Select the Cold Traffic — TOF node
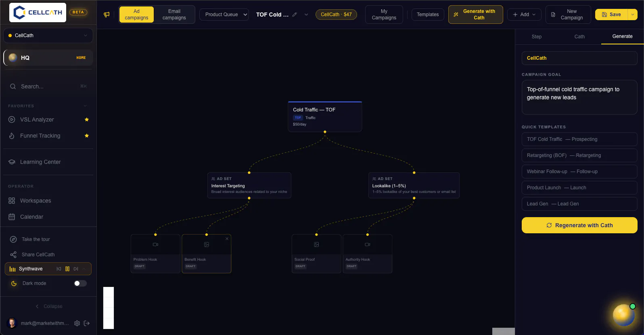The image size is (644, 335). point(325,117)
